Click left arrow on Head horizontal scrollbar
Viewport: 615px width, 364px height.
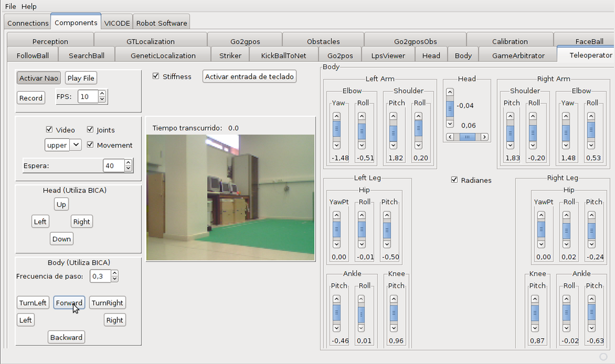click(449, 137)
